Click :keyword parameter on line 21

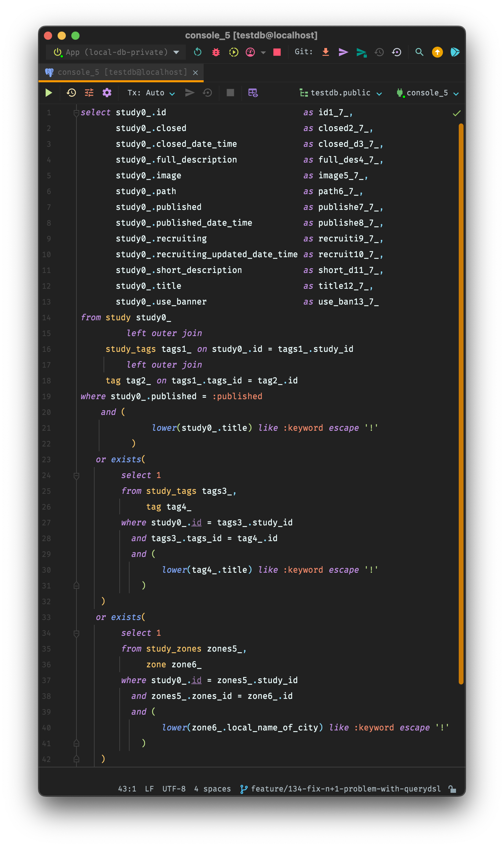(303, 428)
